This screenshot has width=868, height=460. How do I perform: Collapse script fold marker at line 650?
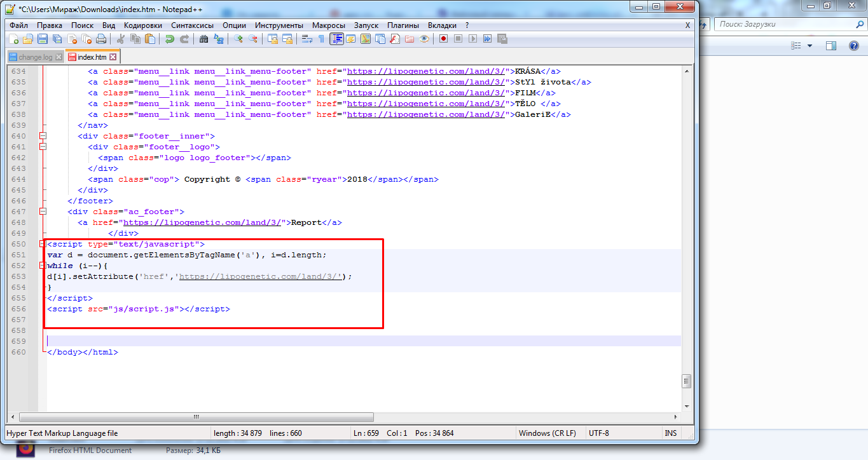(43, 244)
